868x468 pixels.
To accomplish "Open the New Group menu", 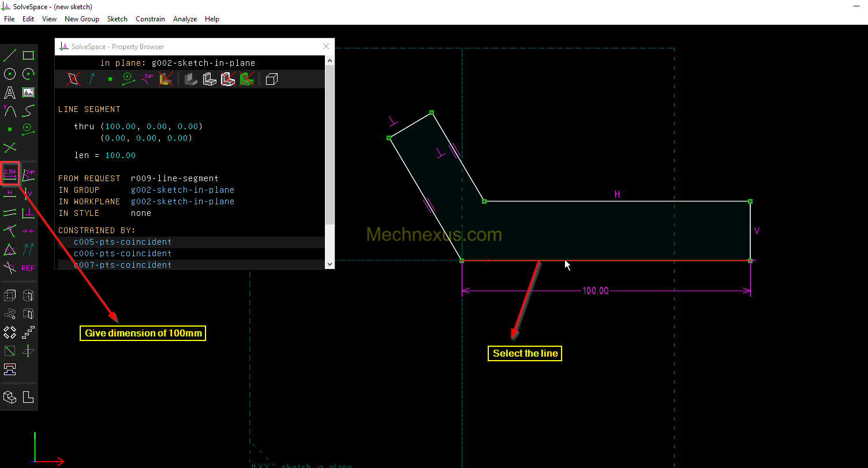I will 81,19.
